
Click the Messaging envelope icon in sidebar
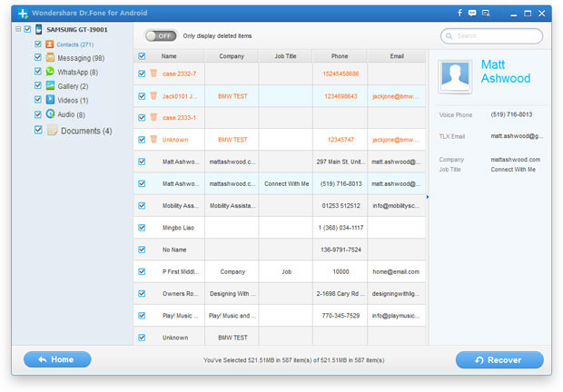coord(50,57)
